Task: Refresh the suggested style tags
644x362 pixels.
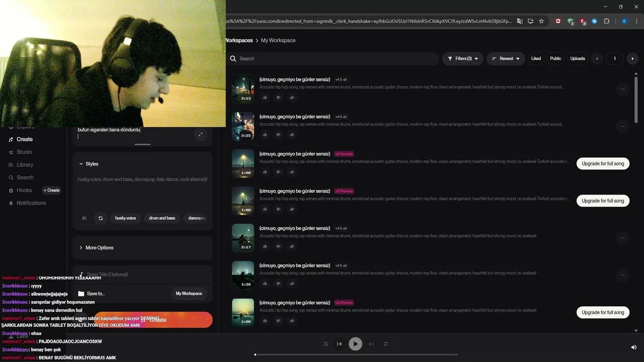Action: click(x=101, y=218)
